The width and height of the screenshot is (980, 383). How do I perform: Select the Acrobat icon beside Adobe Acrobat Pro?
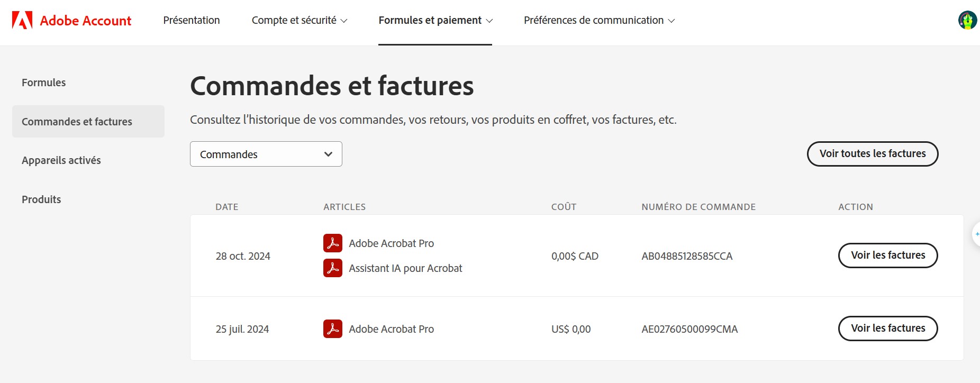[x=332, y=243]
